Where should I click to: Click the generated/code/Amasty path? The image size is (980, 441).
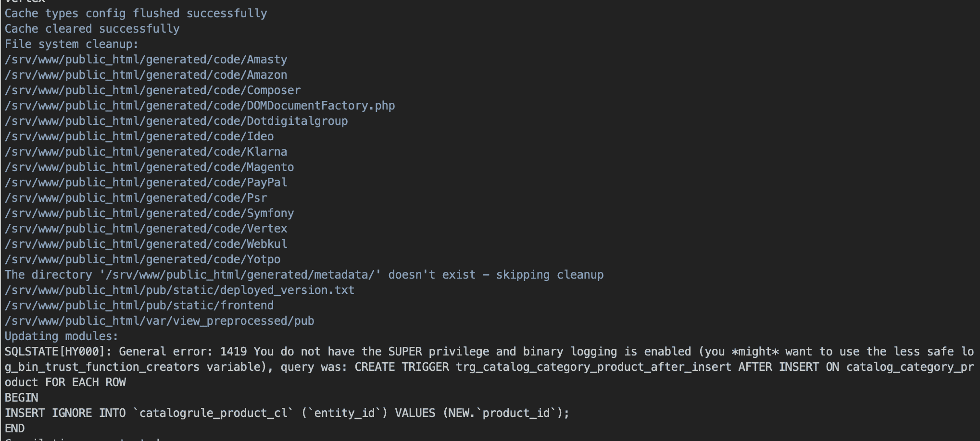(x=146, y=60)
